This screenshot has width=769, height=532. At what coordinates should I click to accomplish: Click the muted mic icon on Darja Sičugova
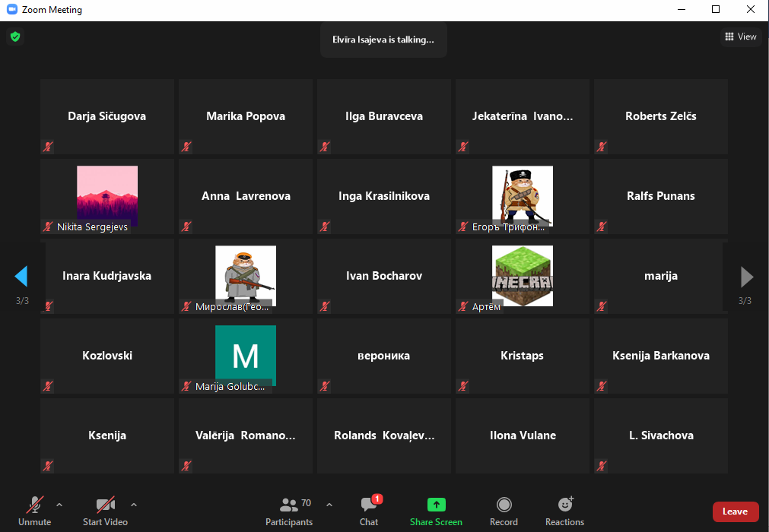coord(48,147)
